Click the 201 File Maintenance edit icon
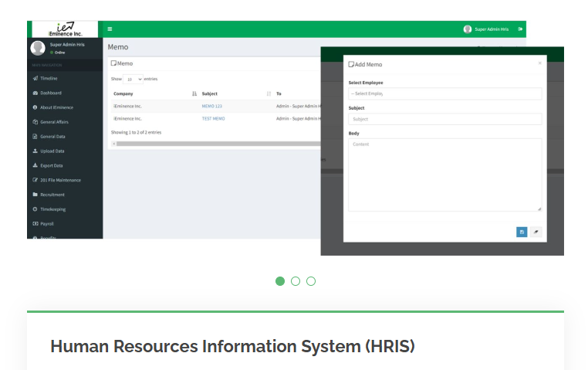The height and width of the screenshot is (370, 588). point(35,180)
